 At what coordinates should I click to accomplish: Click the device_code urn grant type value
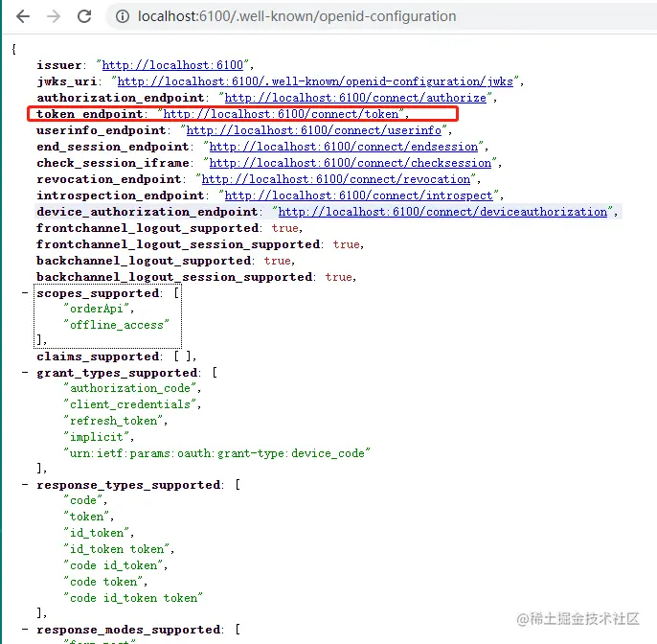click(x=216, y=453)
